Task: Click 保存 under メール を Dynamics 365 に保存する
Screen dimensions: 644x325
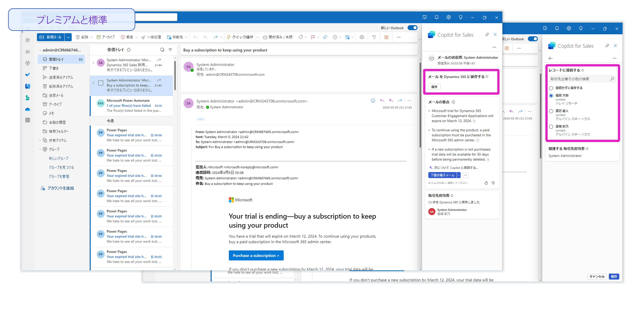Action: point(434,87)
